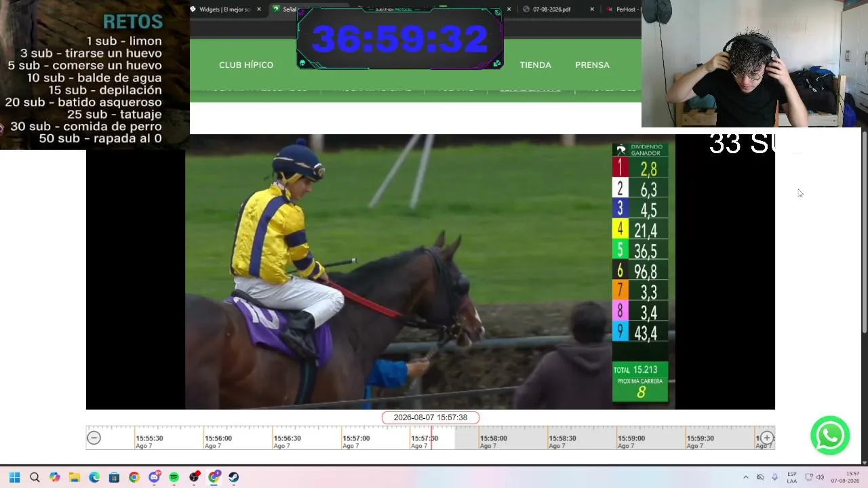The height and width of the screenshot is (488, 868).
Task: Open the taskbar clock and calendar
Action: 846,477
